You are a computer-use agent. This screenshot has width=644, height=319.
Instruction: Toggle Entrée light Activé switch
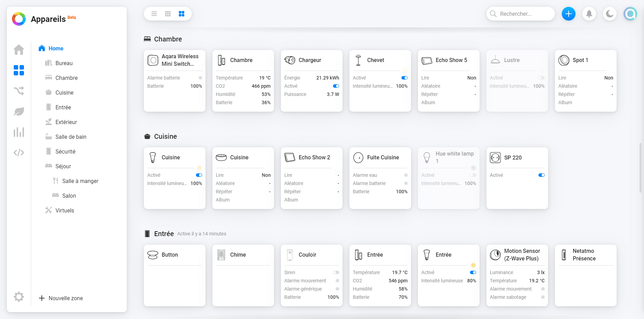pos(473,272)
